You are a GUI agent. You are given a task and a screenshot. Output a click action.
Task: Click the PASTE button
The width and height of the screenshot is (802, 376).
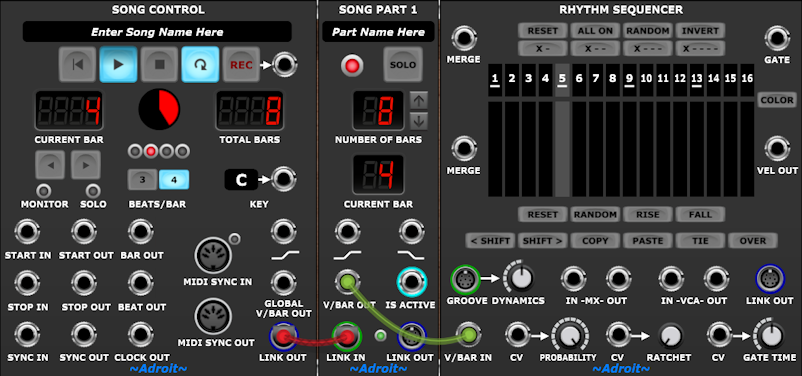pos(648,240)
